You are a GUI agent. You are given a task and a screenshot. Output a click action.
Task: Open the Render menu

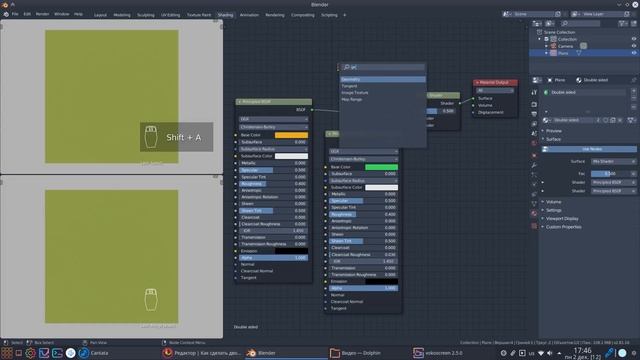pyautogui.click(x=42, y=14)
